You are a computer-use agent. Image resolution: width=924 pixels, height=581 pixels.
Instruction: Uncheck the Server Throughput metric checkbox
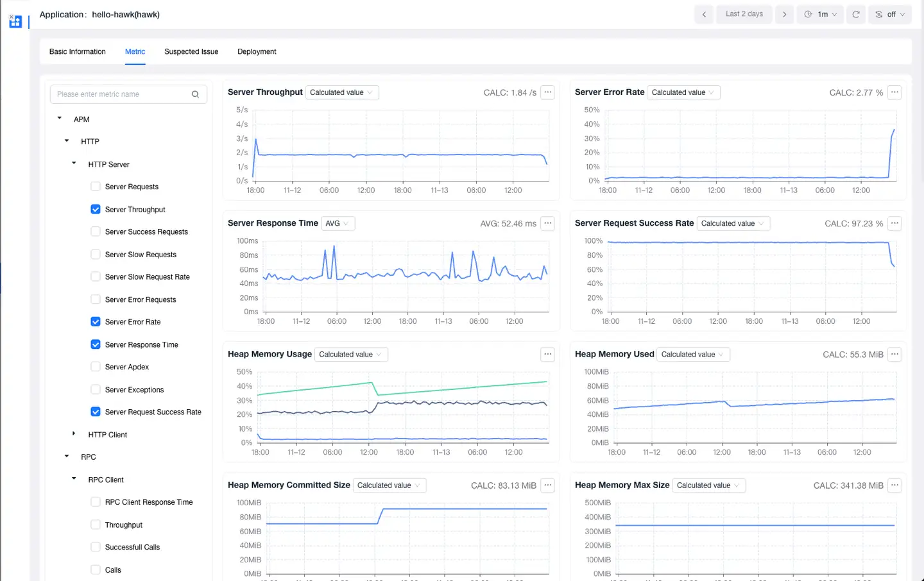coord(96,209)
